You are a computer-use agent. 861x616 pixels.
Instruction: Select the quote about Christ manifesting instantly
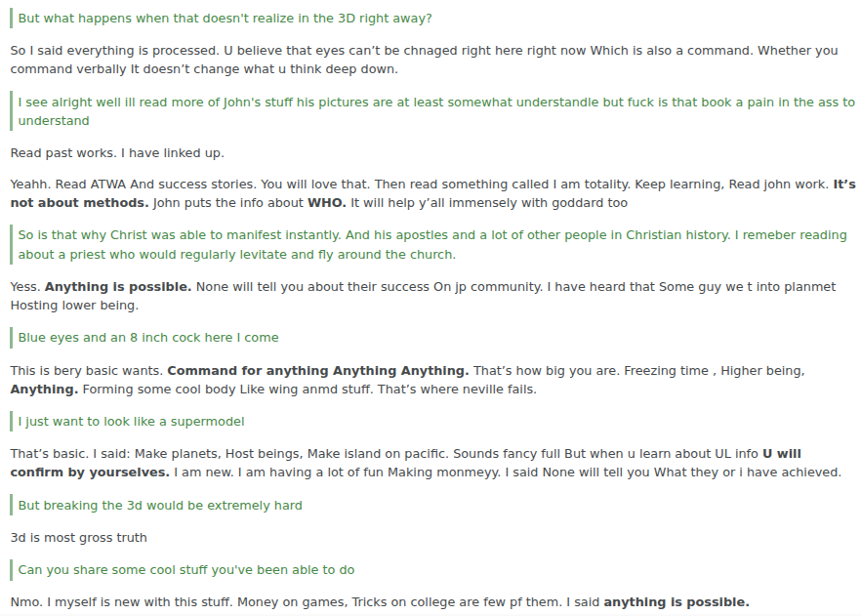pyautogui.click(x=431, y=245)
